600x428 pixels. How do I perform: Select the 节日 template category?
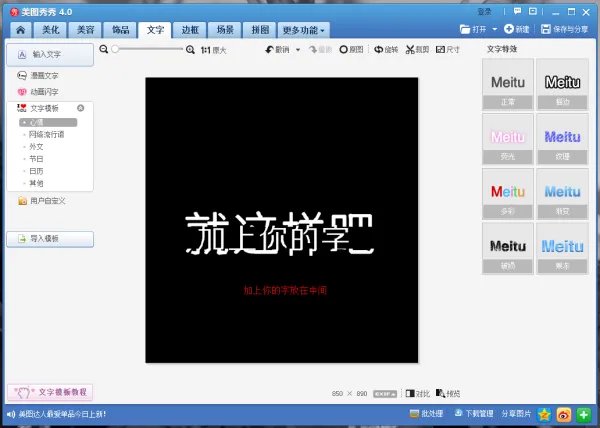click(x=36, y=159)
